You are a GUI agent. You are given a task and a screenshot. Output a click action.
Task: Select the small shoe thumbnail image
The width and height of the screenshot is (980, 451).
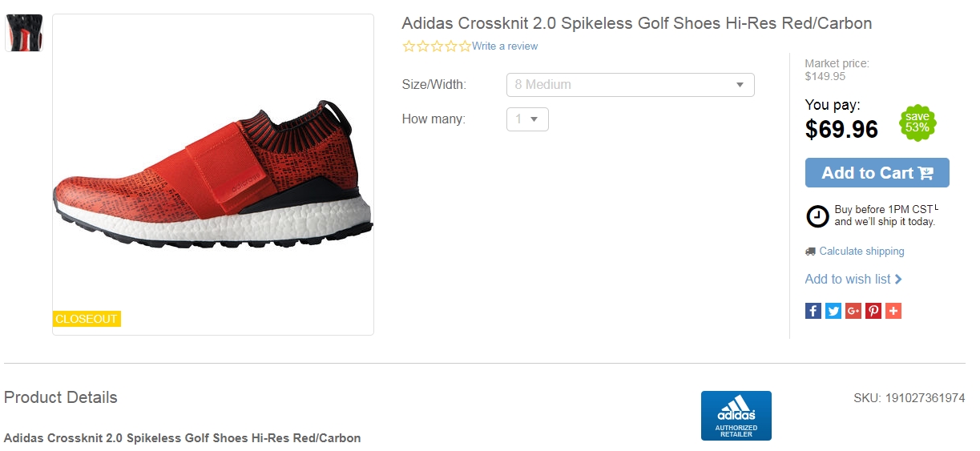pos(24,33)
